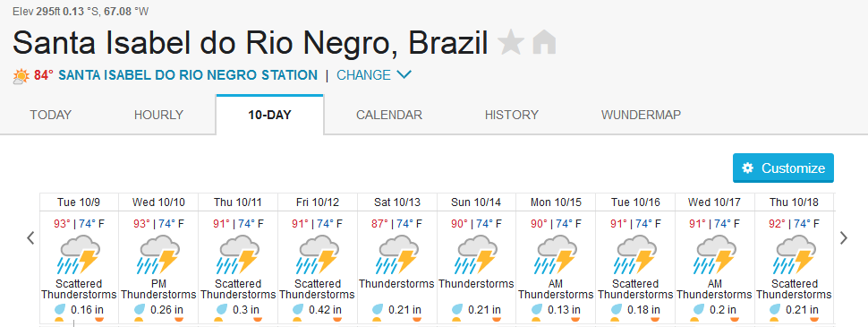Select the Thu 10/18 day column header

point(794,202)
